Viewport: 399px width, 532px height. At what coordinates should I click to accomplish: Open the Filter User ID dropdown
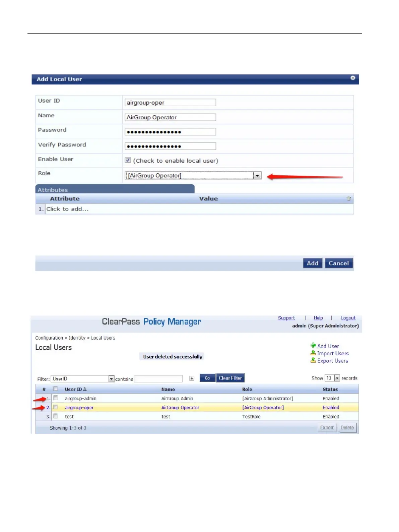[112, 379]
